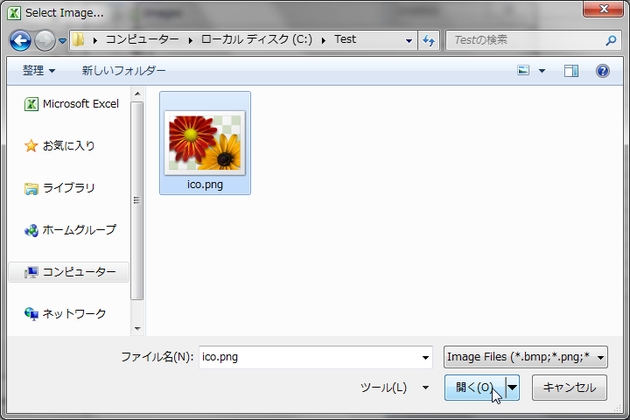Click the Forward navigation arrow
630x420 pixels.
coord(45,41)
